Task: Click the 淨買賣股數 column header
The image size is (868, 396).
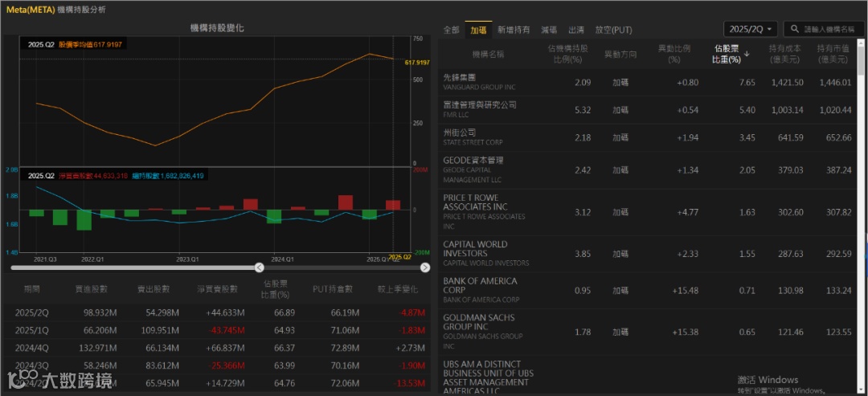Action: pyautogui.click(x=218, y=289)
